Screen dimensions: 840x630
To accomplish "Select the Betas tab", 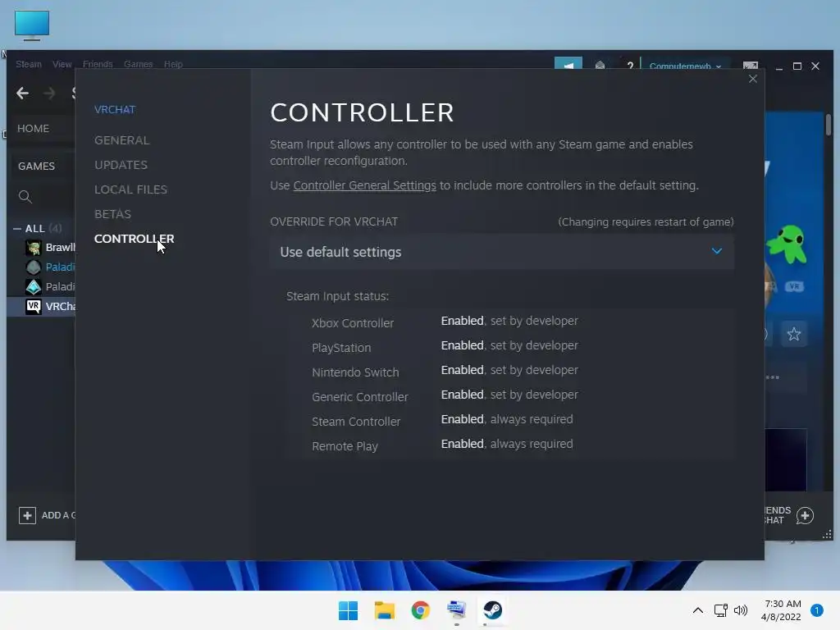I will (112, 214).
